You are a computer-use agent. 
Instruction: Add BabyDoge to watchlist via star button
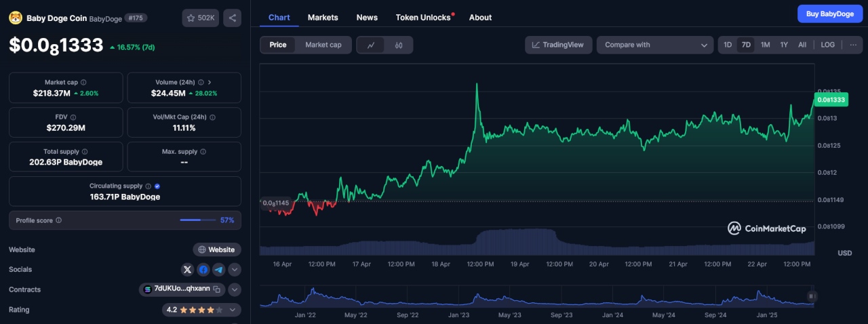200,18
